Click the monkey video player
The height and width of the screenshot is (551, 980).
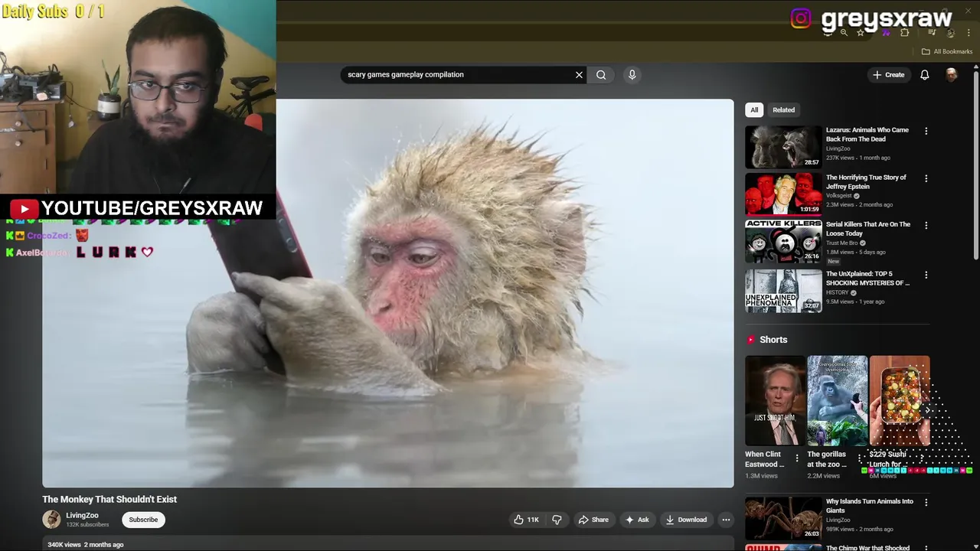(388, 293)
